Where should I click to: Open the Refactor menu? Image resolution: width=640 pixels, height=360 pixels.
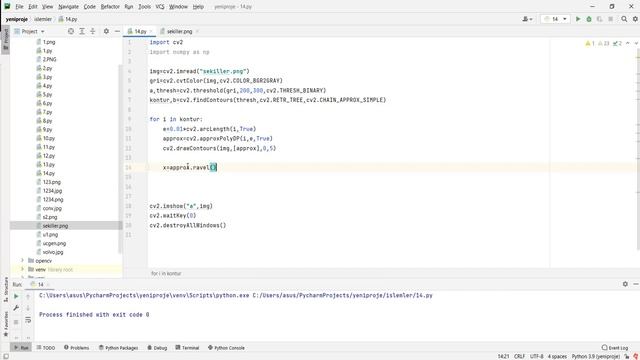point(110,7)
